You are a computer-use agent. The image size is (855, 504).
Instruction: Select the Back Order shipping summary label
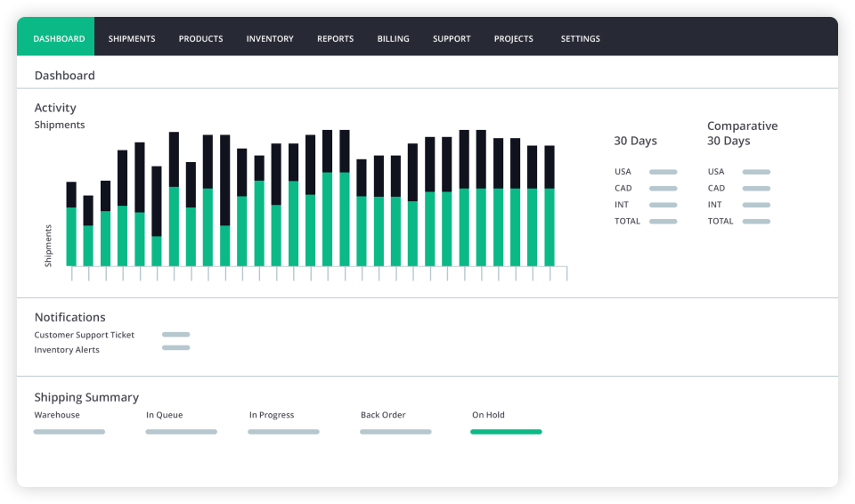383,415
